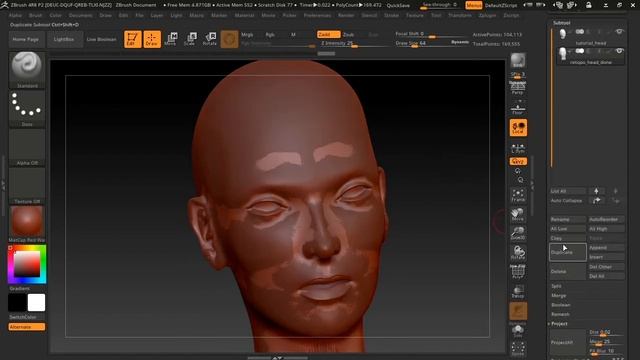
Task: Select the white main color swatch
Action: click(36, 303)
